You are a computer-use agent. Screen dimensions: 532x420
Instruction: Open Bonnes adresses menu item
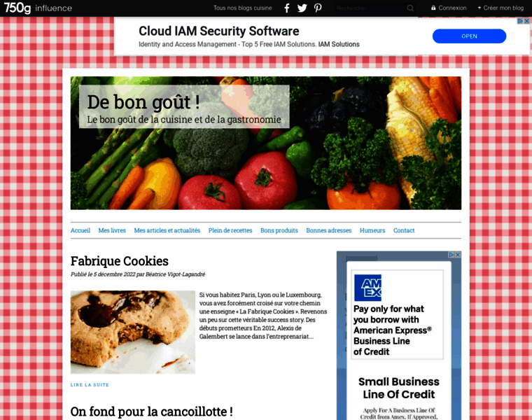coord(329,230)
